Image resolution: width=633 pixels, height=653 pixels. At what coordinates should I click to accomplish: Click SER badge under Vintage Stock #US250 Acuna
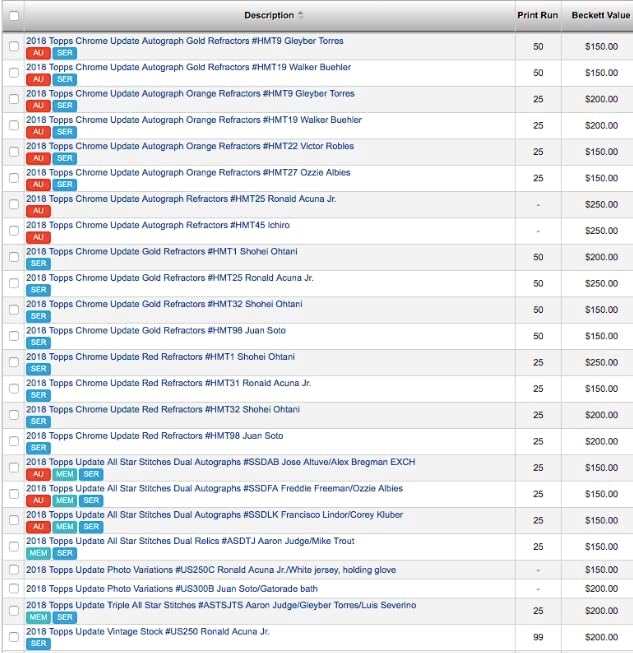pyautogui.click(x=38, y=643)
